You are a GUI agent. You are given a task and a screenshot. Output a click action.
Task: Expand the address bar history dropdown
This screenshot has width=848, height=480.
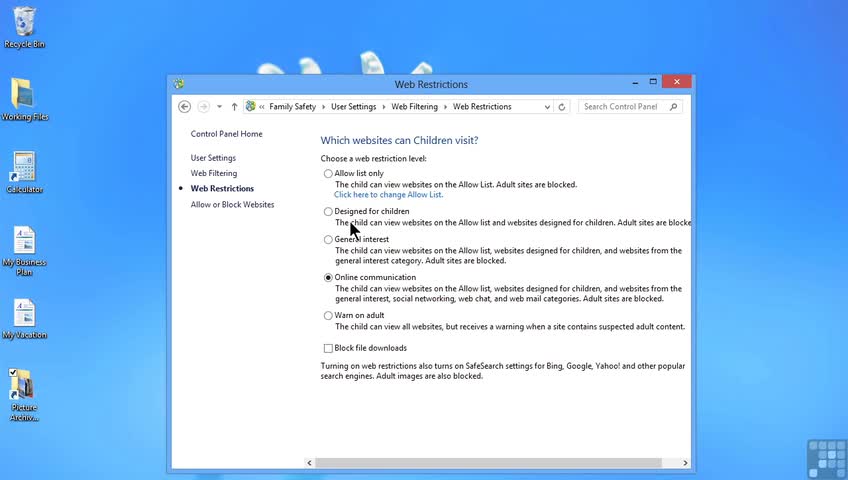547,107
